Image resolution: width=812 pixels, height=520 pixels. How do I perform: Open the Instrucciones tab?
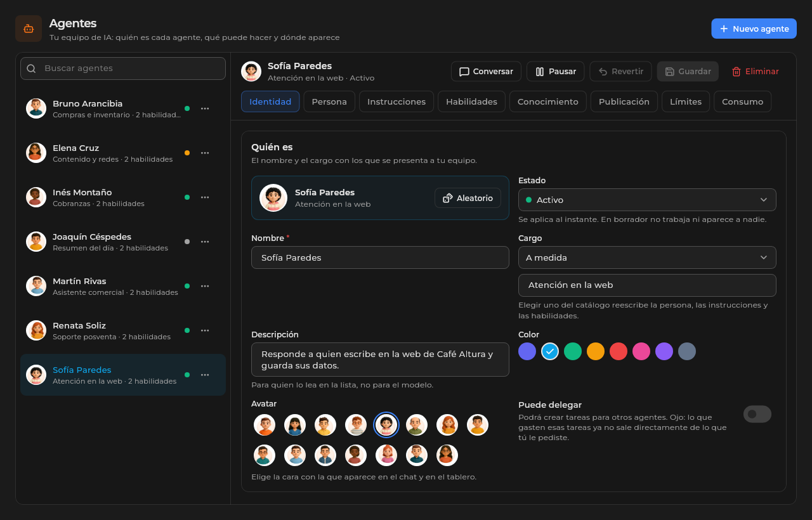(396, 101)
